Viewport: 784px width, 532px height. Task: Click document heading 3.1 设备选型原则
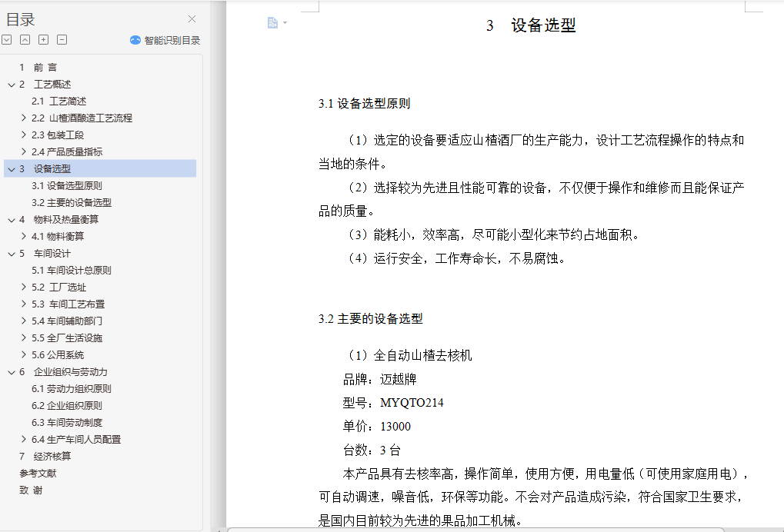click(x=365, y=104)
